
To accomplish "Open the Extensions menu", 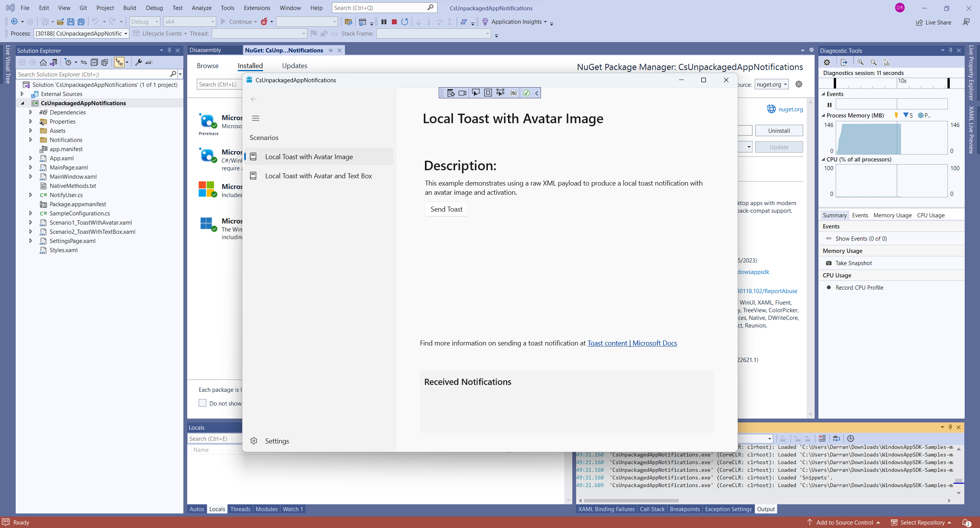I will tap(257, 8).
